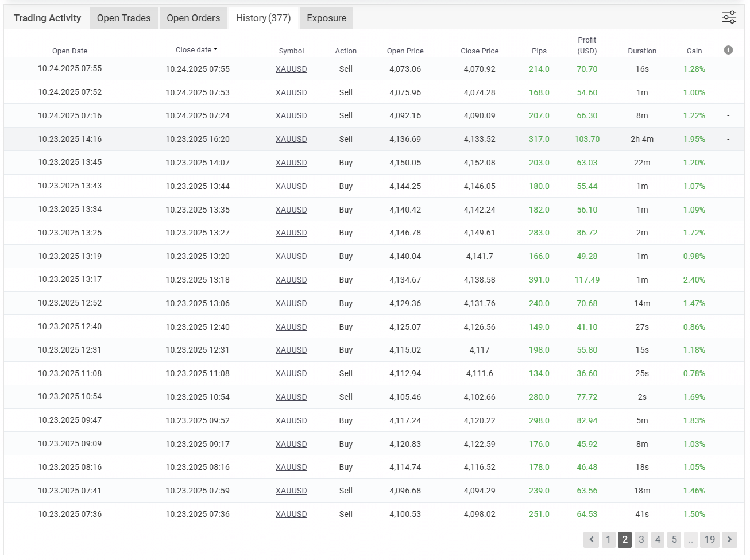
Task: Sort table by Pips column header
Action: click(539, 51)
